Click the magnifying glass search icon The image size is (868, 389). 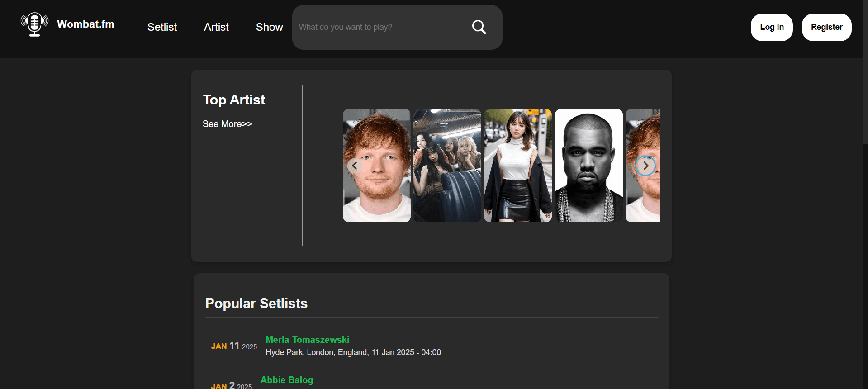[x=479, y=27]
